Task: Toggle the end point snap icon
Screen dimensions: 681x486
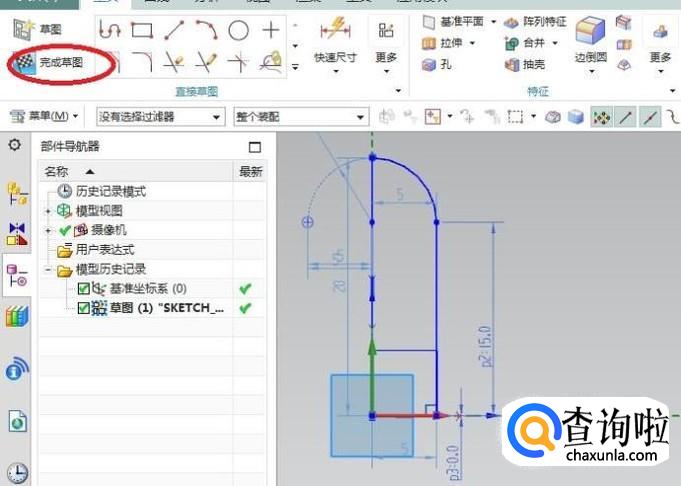Action: click(x=625, y=117)
